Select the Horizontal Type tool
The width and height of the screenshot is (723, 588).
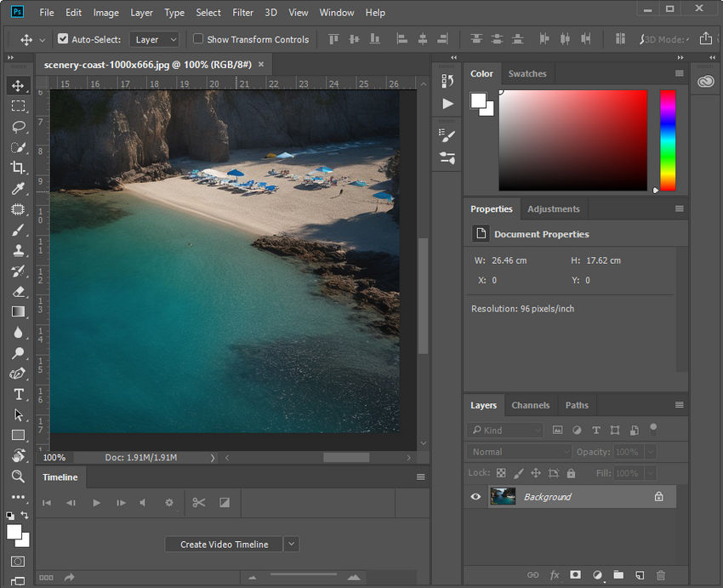tap(18, 394)
